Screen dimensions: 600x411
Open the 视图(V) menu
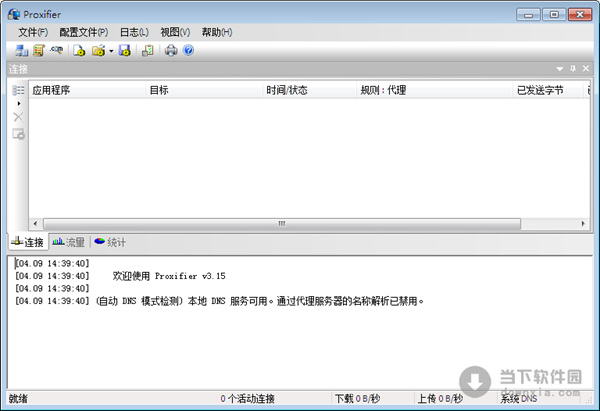[175, 32]
